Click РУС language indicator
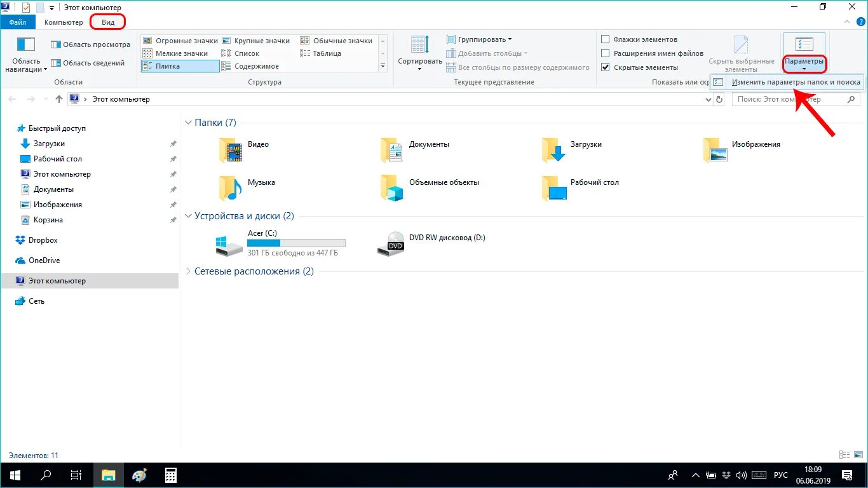Image resolution: width=868 pixels, height=488 pixels. click(x=780, y=475)
